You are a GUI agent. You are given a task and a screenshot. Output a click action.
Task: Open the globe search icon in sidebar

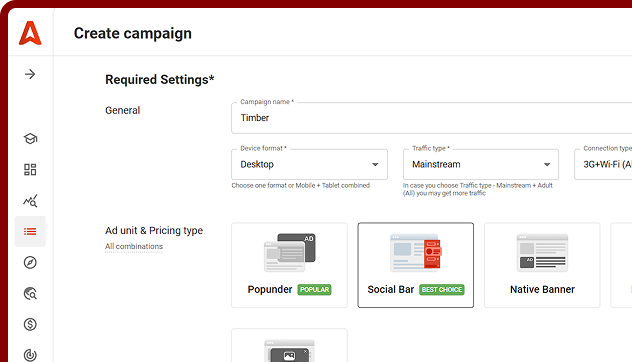30,293
